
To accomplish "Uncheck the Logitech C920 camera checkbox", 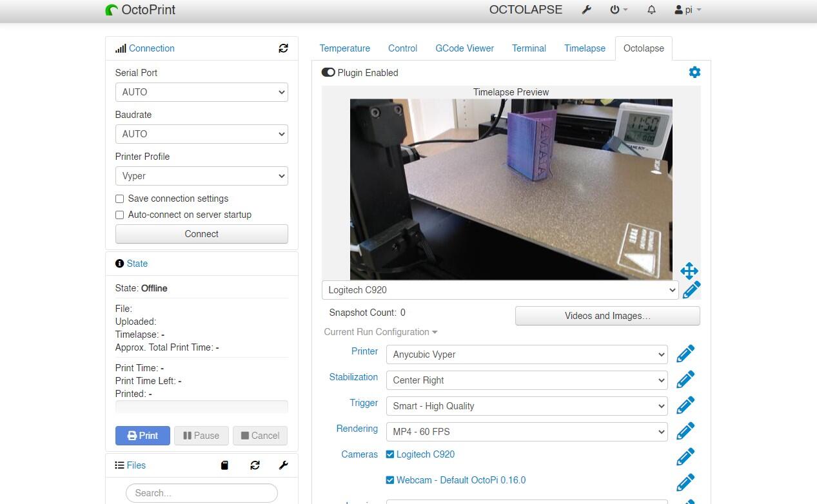I will (x=389, y=454).
